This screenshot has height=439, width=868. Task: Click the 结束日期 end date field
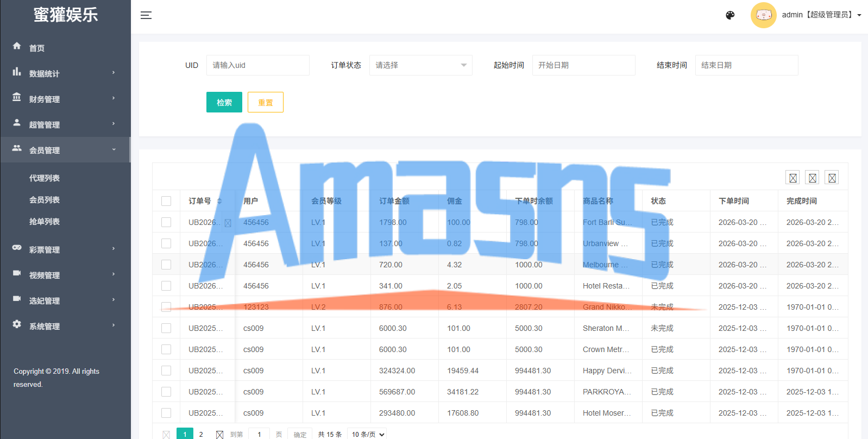pyautogui.click(x=747, y=65)
